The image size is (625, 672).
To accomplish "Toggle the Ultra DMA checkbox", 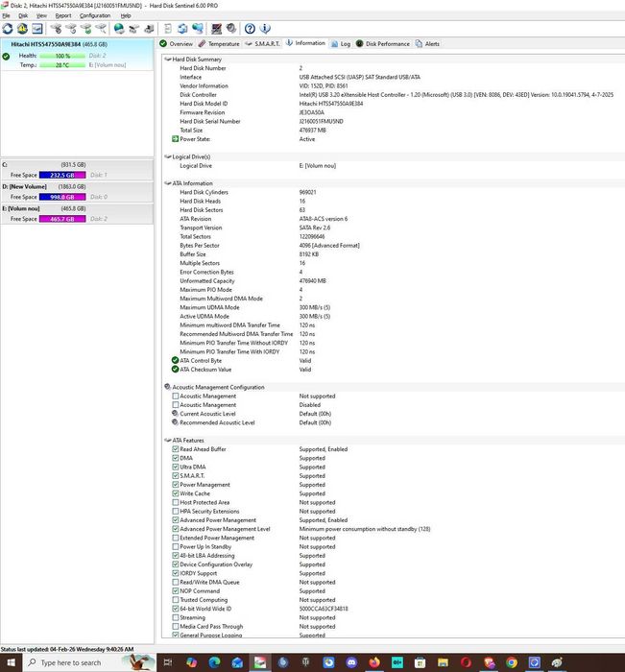I will point(176,467).
